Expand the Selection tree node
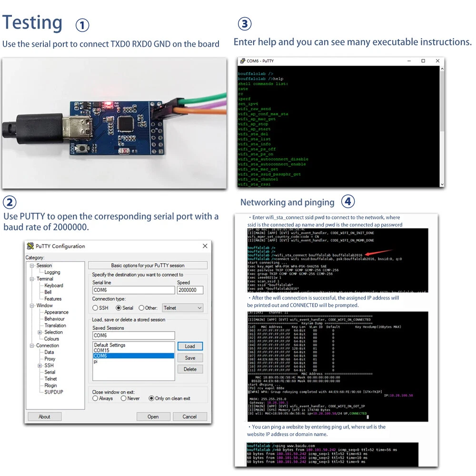 point(40,332)
